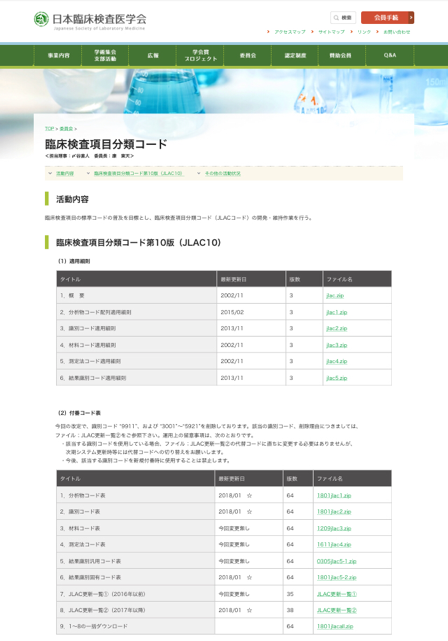Screen dimensions: 448x641
Task: Click row title 2. 分析物コード配列適用細則
Action: [x=96, y=312]
